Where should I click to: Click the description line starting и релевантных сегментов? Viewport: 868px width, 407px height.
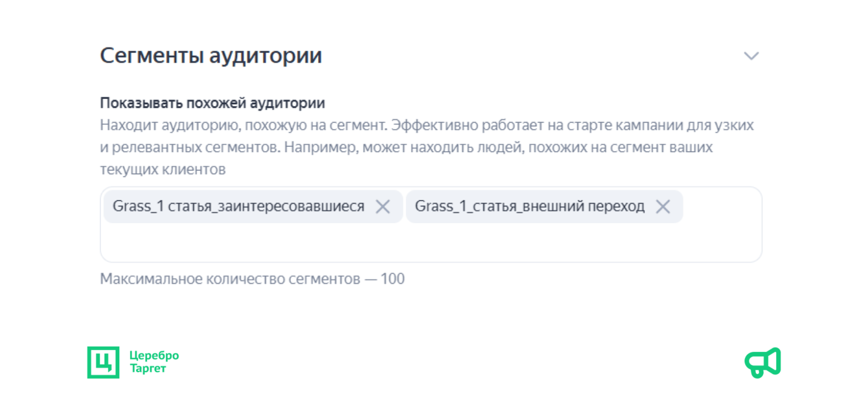(x=406, y=147)
